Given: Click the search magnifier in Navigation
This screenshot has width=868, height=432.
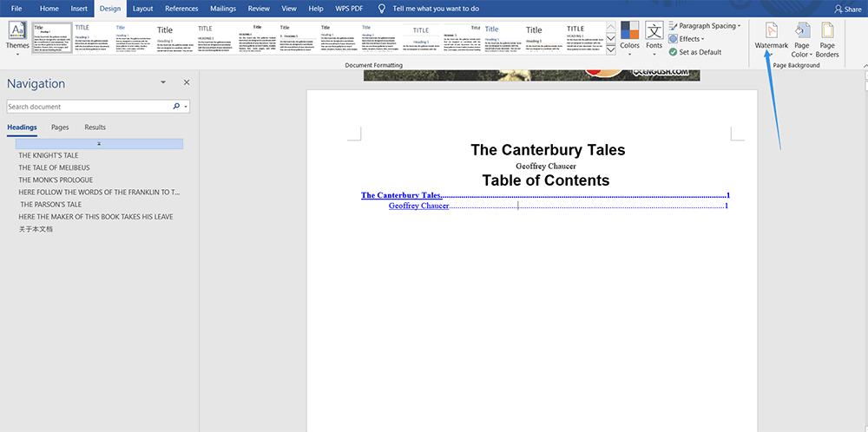Looking at the screenshot, I should point(176,107).
